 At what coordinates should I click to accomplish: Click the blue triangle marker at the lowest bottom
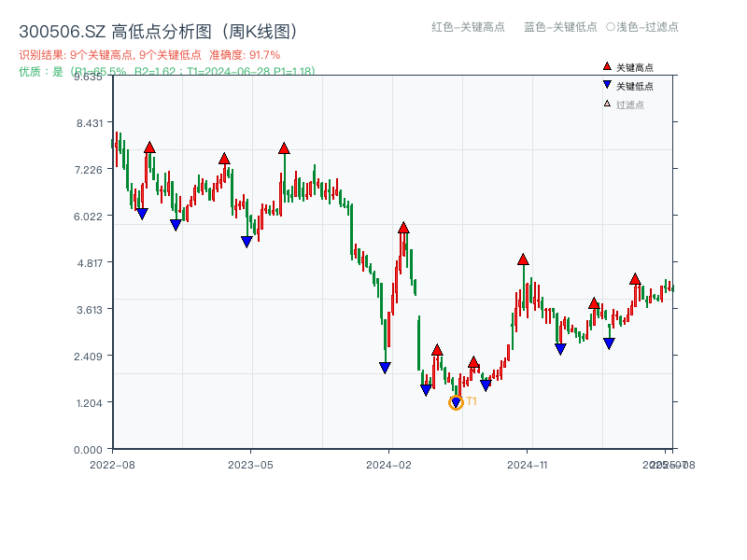pyautogui.click(x=456, y=401)
